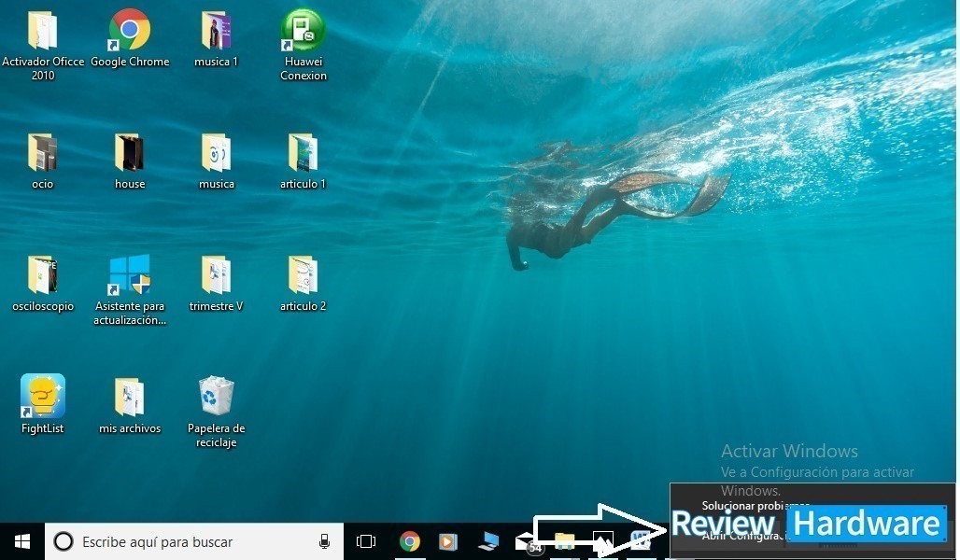Viewport: 960px width, 560px height.
Task: Choose 'Solucionar problemas' in the context menu
Action: click(755, 506)
